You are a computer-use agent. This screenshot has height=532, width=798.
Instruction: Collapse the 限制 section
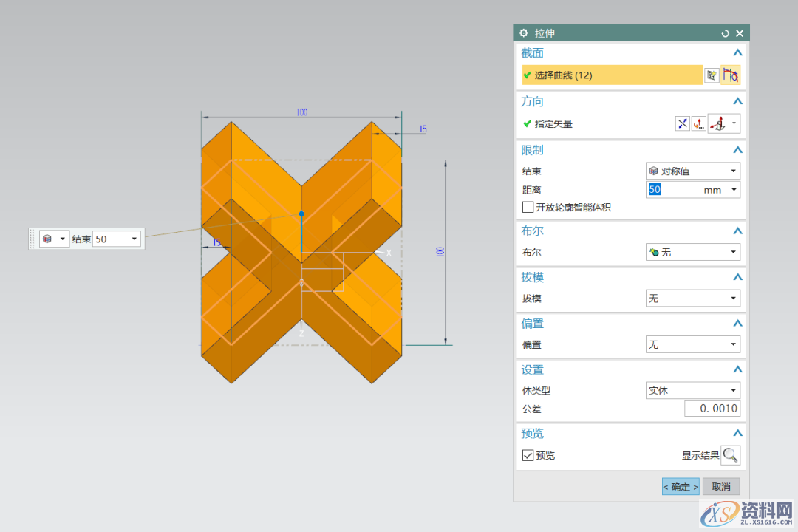coord(737,149)
